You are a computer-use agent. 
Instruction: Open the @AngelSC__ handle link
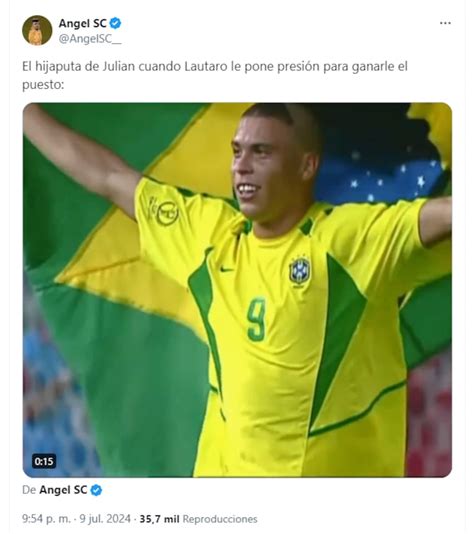pyautogui.click(x=90, y=39)
